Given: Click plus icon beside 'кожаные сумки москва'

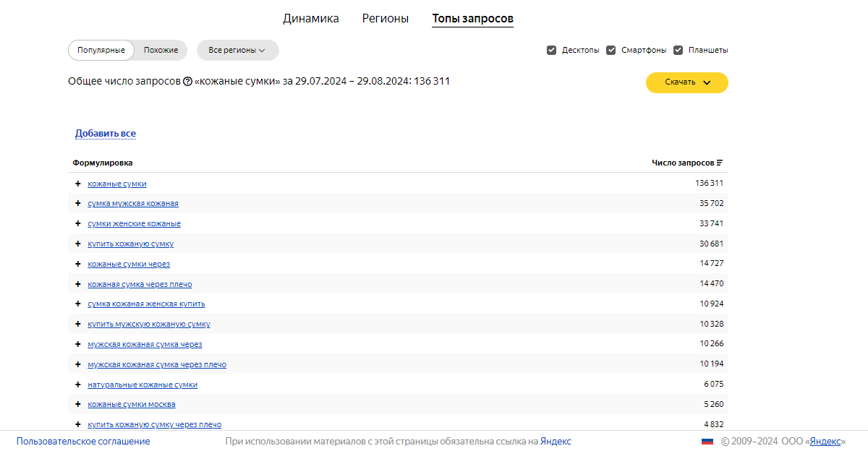Looking at the screenshot, I should 78,404.
